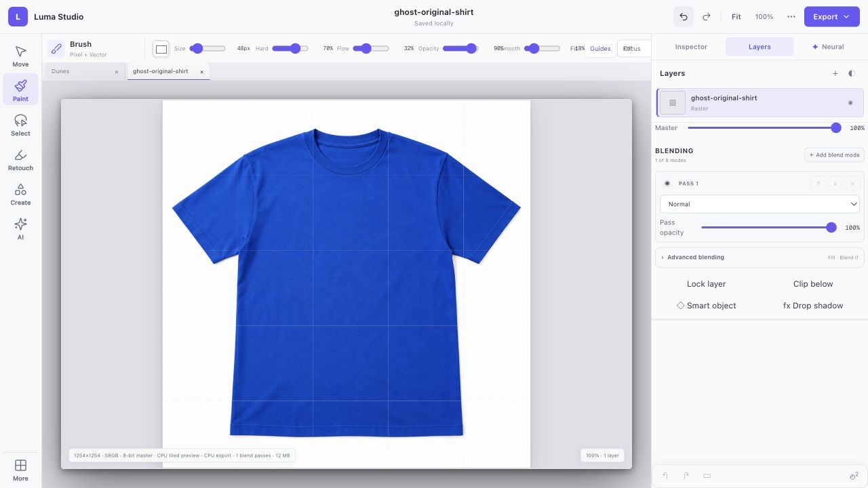Add a new layer with the plus icon
The image size is (868, 488).
coord(835,73)
